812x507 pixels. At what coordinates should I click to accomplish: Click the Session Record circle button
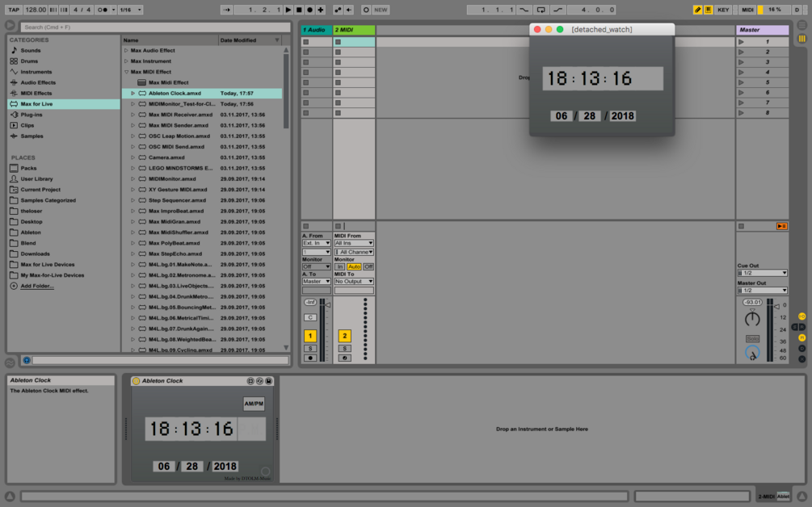366,10
